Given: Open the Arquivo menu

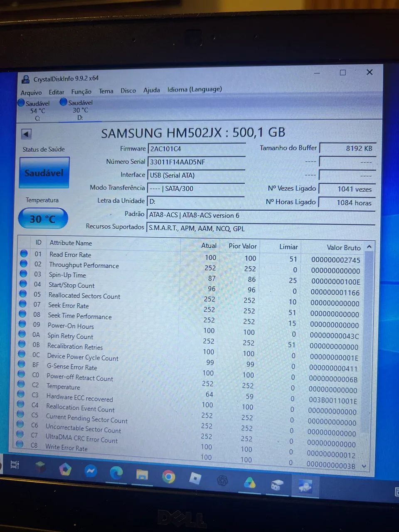Looking at the screenshot, I should click(x=31, y=92).
